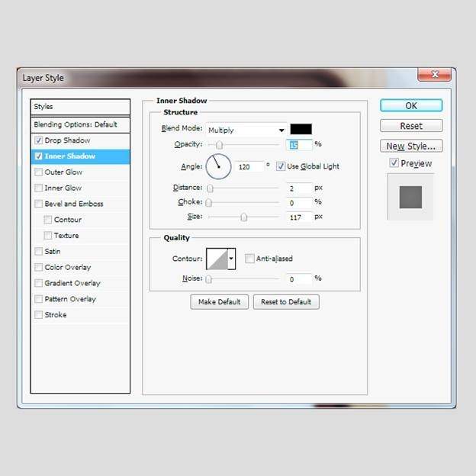Click the angle dial control

[x=218, y=166]
